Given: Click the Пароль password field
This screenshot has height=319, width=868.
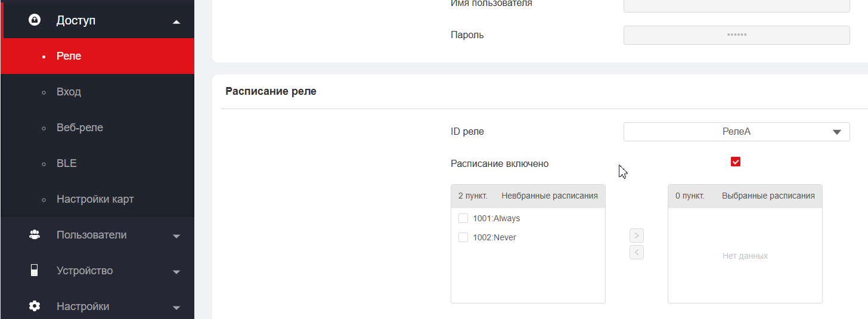Looking at the screenshot, I should pyautogui.click(x=736, y=35).
